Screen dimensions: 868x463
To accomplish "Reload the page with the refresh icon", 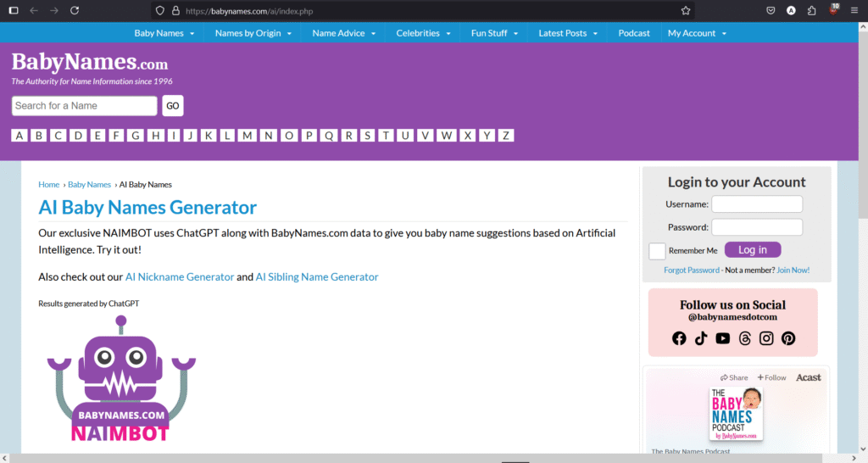I will click(75, 10).
